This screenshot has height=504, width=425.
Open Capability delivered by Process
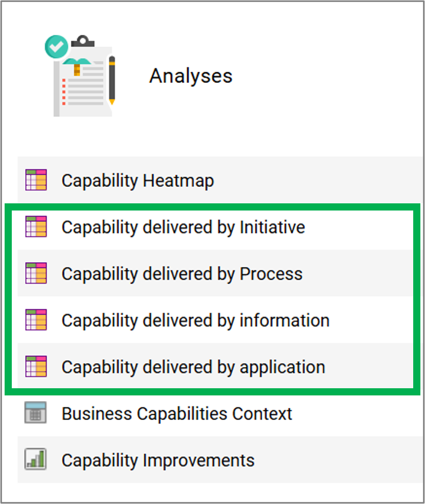pyautogui.click(x=182, y=274)
